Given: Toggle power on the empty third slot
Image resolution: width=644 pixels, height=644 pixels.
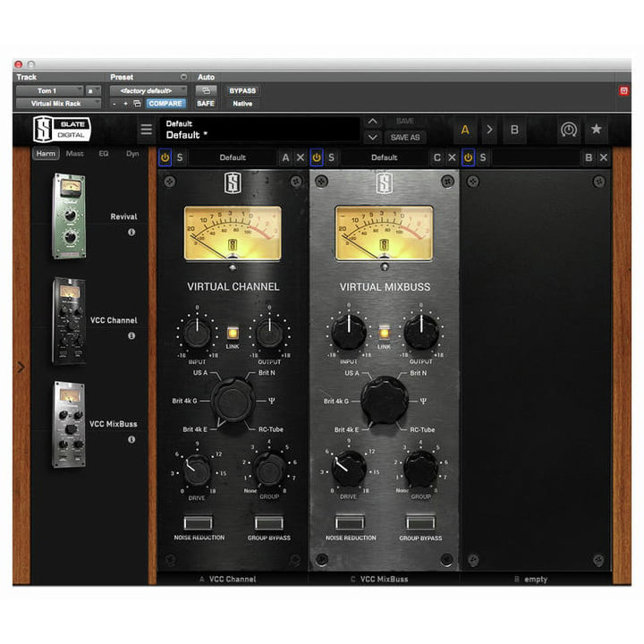Looking at the screenshot, I should (x=468, y=157).
